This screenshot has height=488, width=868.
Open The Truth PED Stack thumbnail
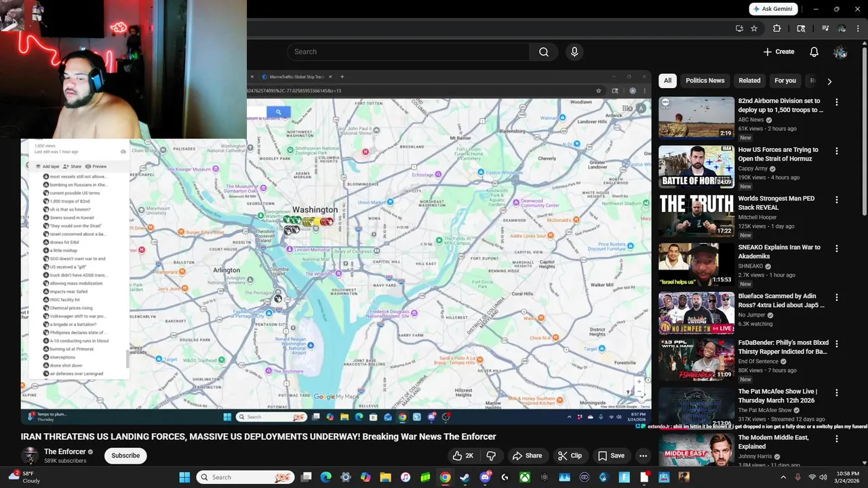point(696,216)
